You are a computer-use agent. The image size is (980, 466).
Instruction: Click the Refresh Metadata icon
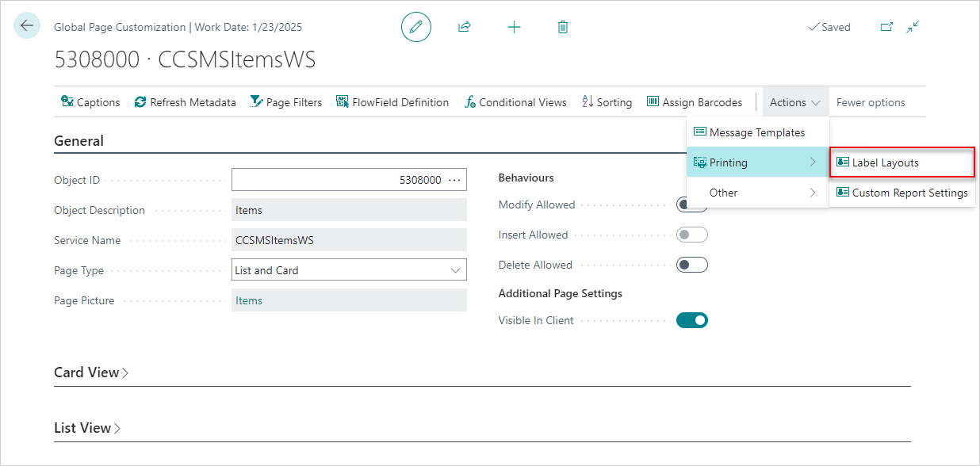pos(185,101)
